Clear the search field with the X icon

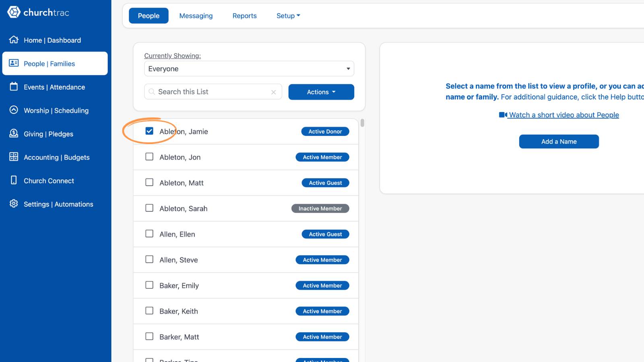[274, 92]
